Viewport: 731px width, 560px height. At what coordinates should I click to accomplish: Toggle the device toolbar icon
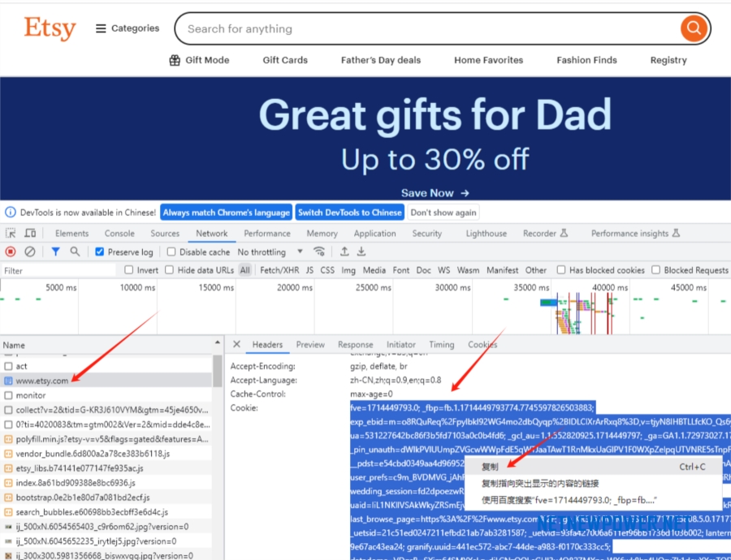click(30, 233)
